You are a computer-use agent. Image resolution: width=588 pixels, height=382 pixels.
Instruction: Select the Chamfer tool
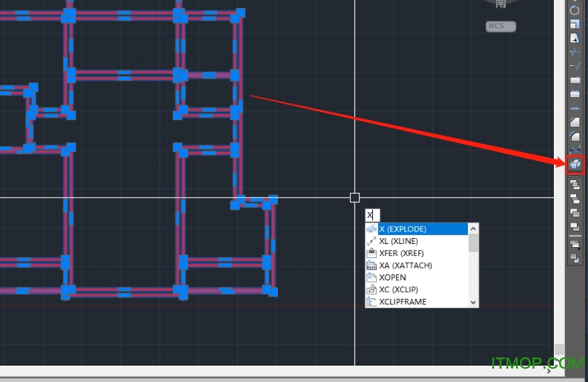[x=575, y=122]
